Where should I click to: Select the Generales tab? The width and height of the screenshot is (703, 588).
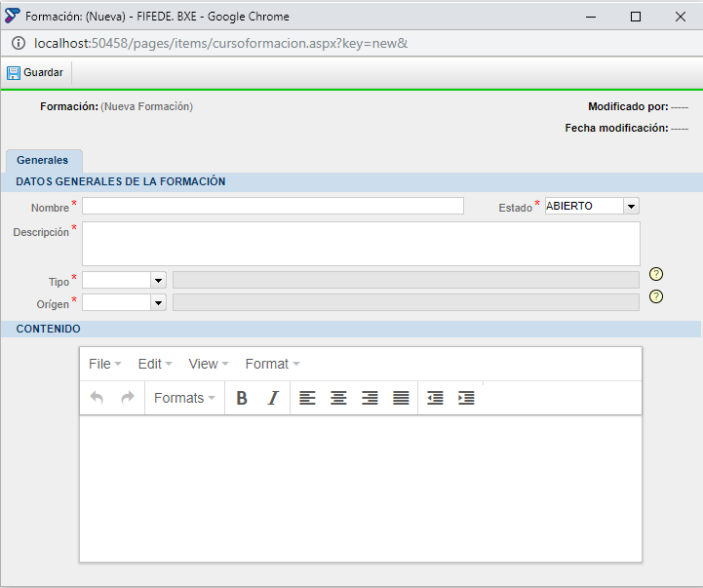pyautogui.click(x=44, y=160)
